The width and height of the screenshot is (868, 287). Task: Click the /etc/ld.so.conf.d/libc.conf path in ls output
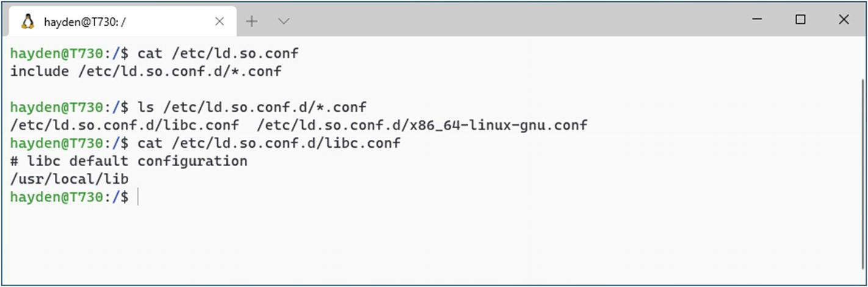(125, 125)
